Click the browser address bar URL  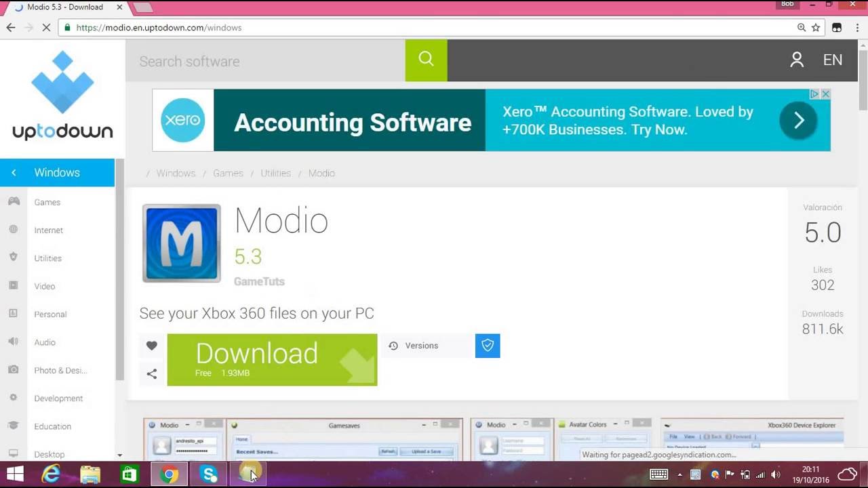(159, 28)
